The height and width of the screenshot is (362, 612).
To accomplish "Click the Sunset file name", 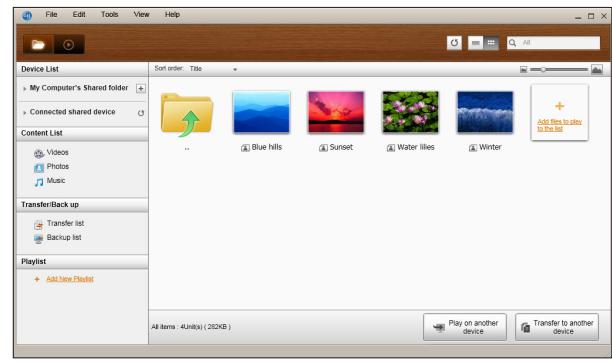I will tap(341, 147).
